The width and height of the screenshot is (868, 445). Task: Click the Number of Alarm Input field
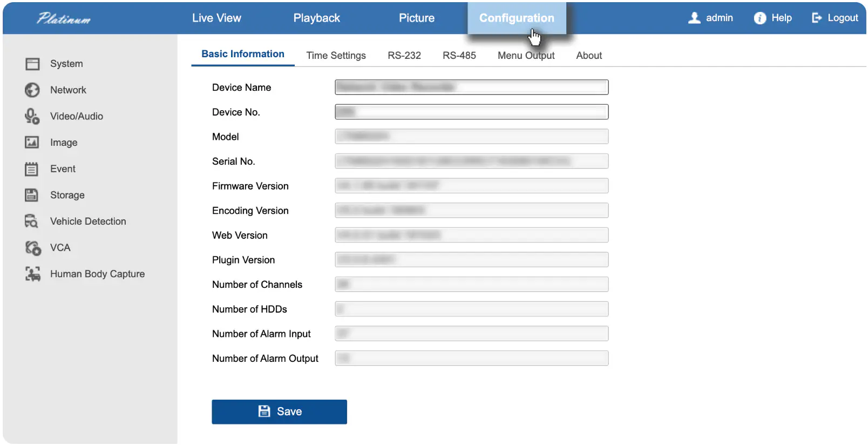[x=472, y=334]
